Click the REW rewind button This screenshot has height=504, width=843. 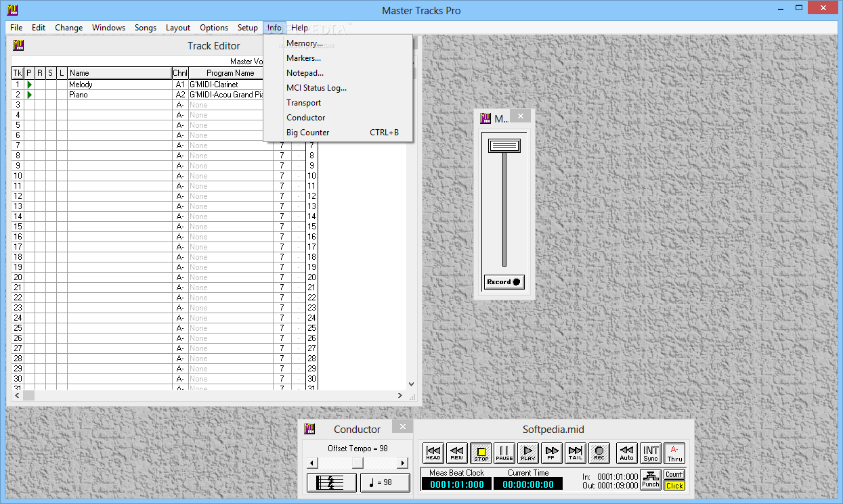coord(457,453)
